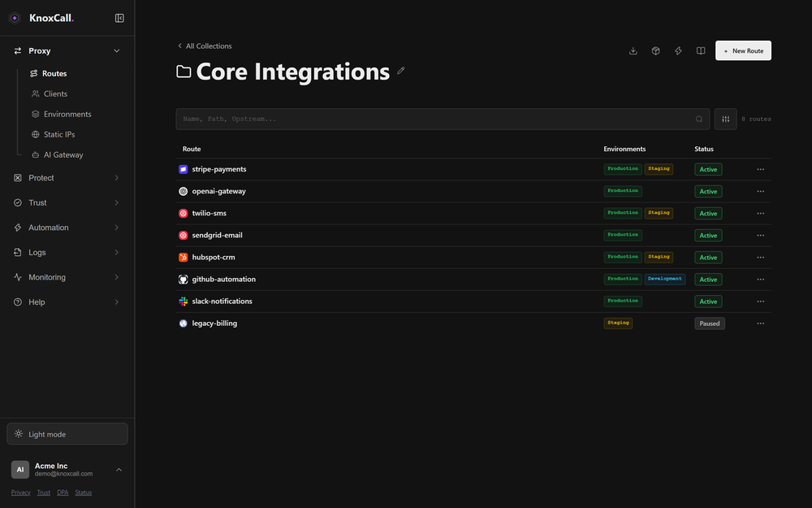This screenshot has width=812, height=508.
Task: Open the book docs icon
Action: click(701, 50)
